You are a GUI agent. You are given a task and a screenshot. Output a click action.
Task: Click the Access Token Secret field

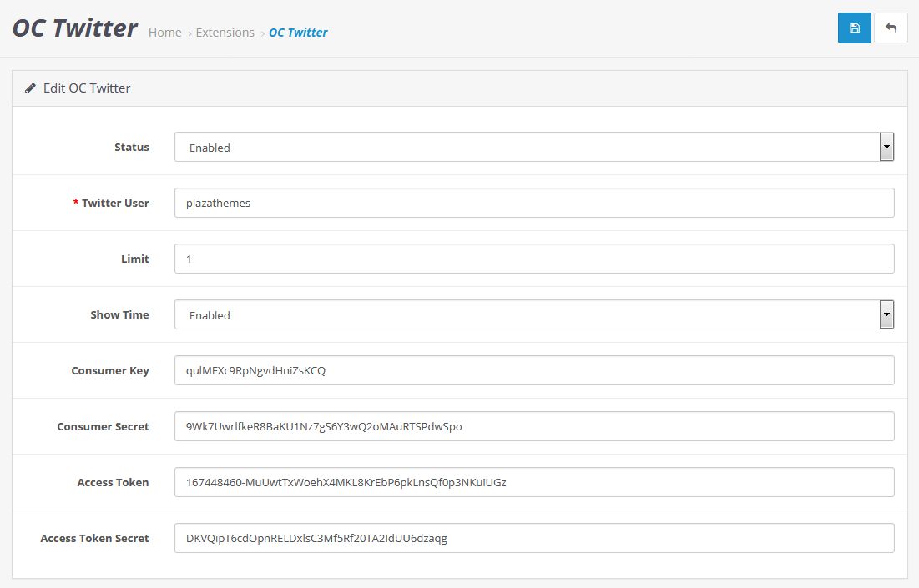pos(534,538)
